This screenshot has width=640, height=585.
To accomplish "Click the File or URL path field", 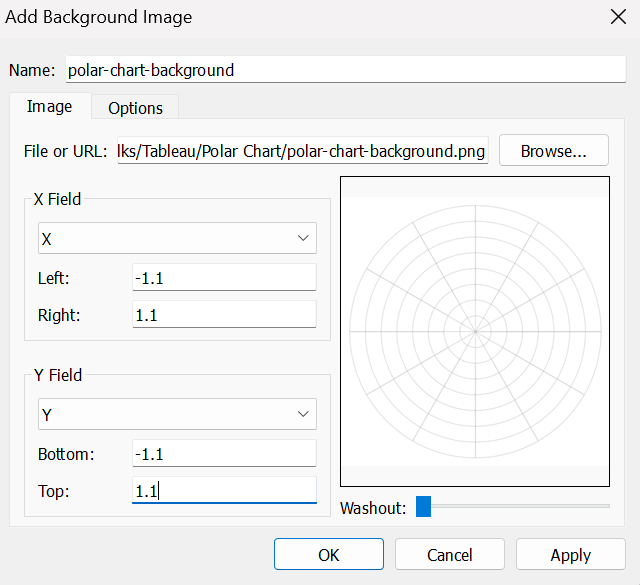I will [x=303, y=151].
